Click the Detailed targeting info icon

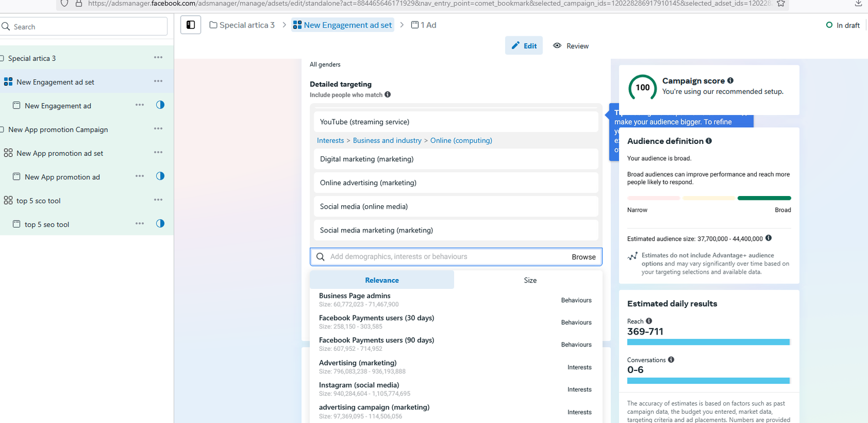coord(387,94)
